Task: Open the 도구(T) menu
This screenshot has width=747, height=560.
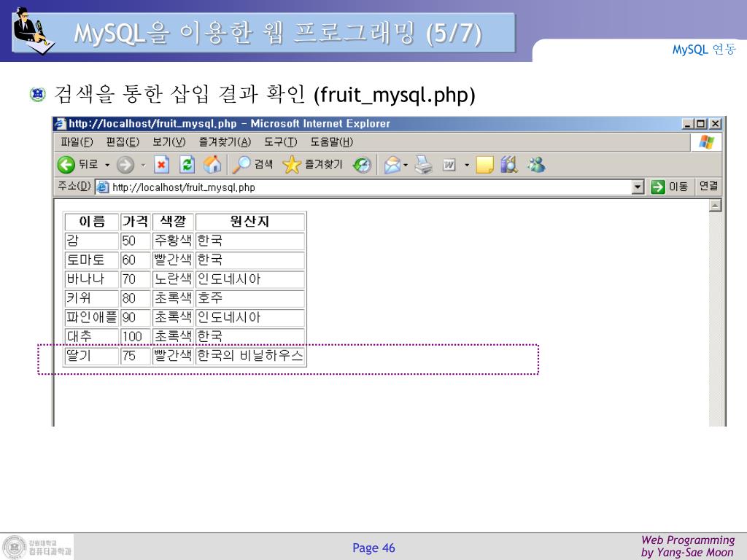Action: [x=281, y=142]
